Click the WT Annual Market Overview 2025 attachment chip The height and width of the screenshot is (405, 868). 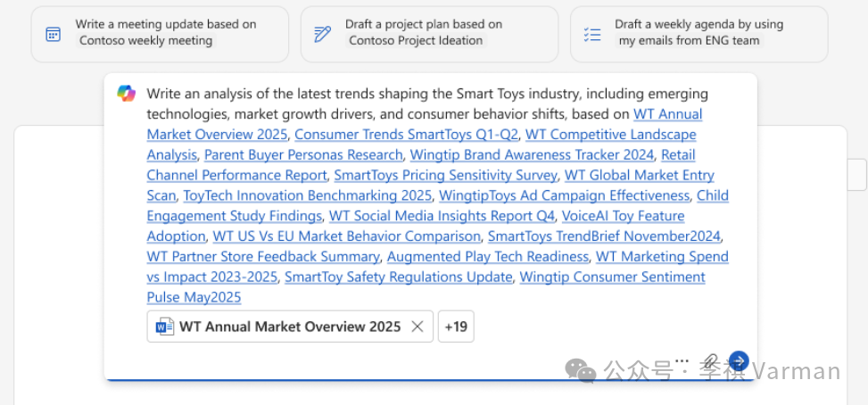pyautogui.click(x=290, y=326)
